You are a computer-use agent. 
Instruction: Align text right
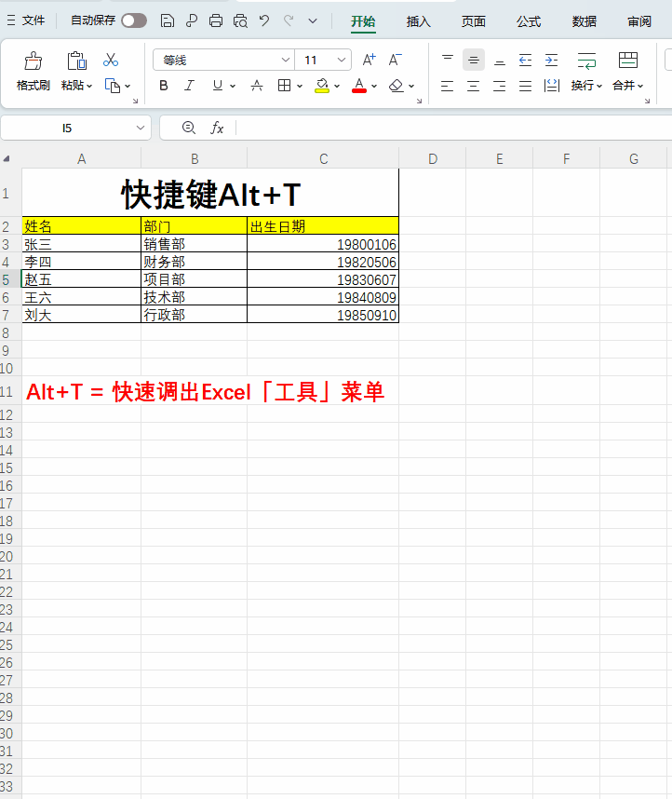[500, 86]
